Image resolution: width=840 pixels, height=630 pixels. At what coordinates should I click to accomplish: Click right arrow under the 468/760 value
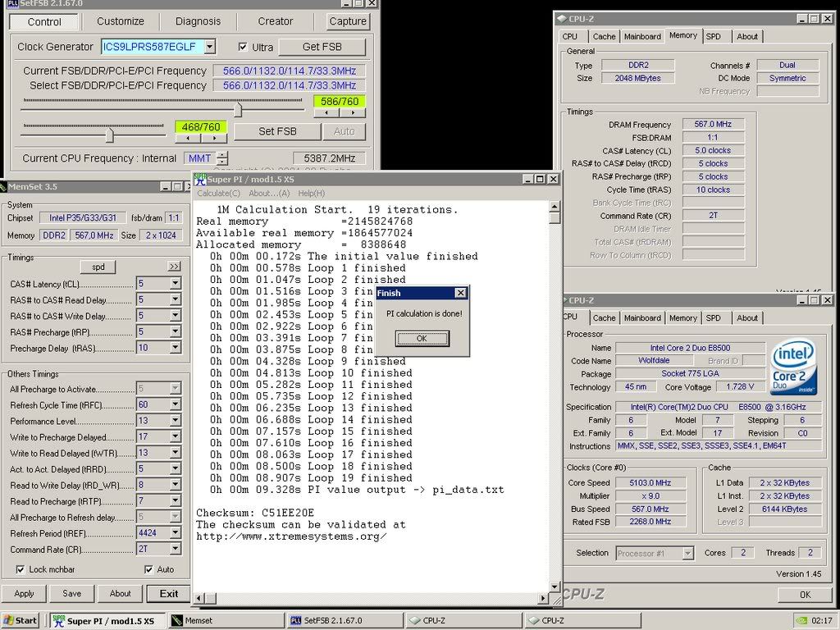pos(214,138)
